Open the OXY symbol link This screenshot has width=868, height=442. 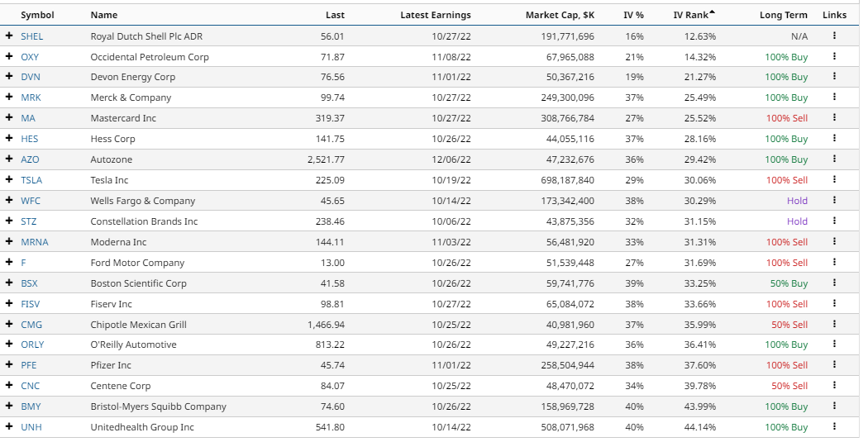click(x=30, y=57)
